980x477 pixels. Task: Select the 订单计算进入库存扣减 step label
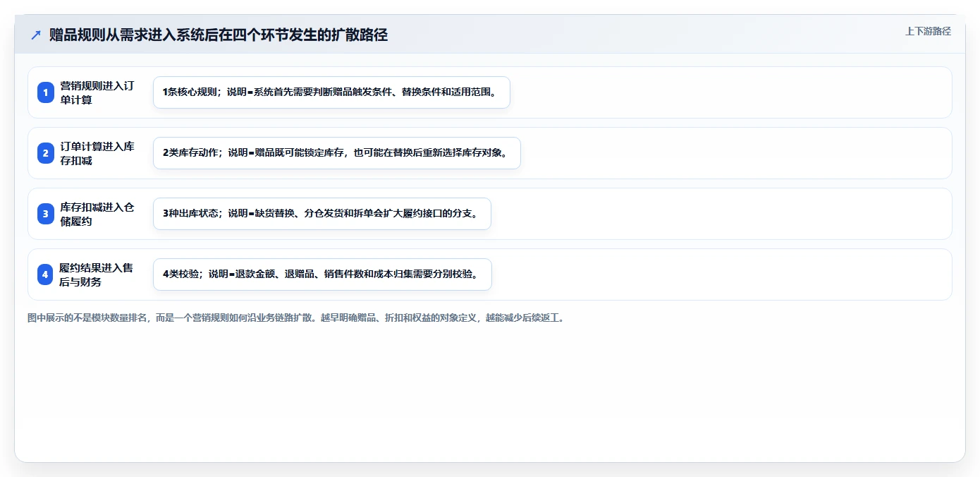click(x=97, y=153)
